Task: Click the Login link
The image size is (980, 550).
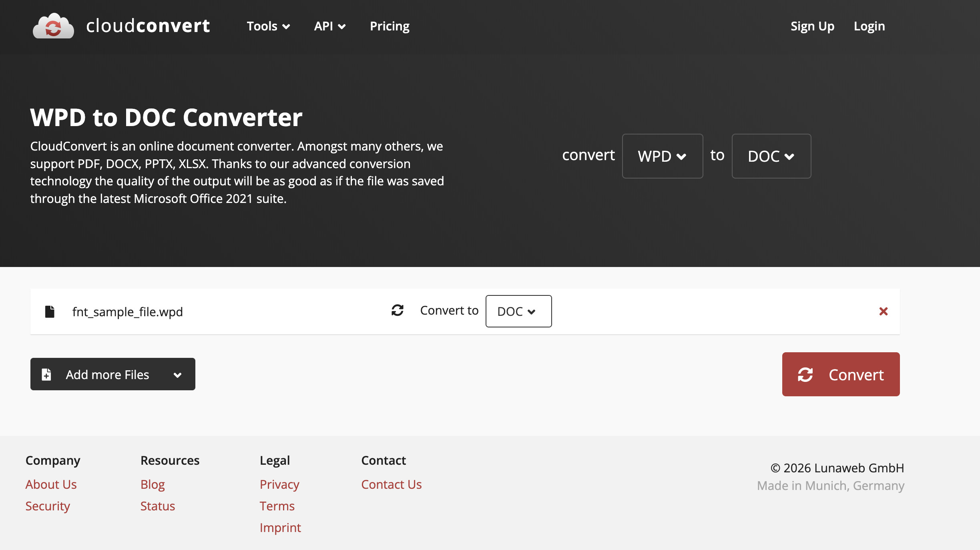Action: pos(869,26)
